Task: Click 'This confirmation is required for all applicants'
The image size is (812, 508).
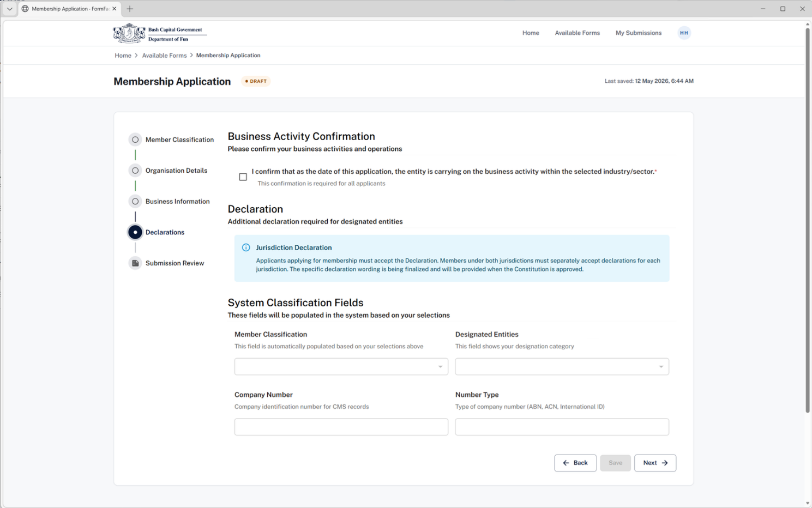Action: point(321,184)
